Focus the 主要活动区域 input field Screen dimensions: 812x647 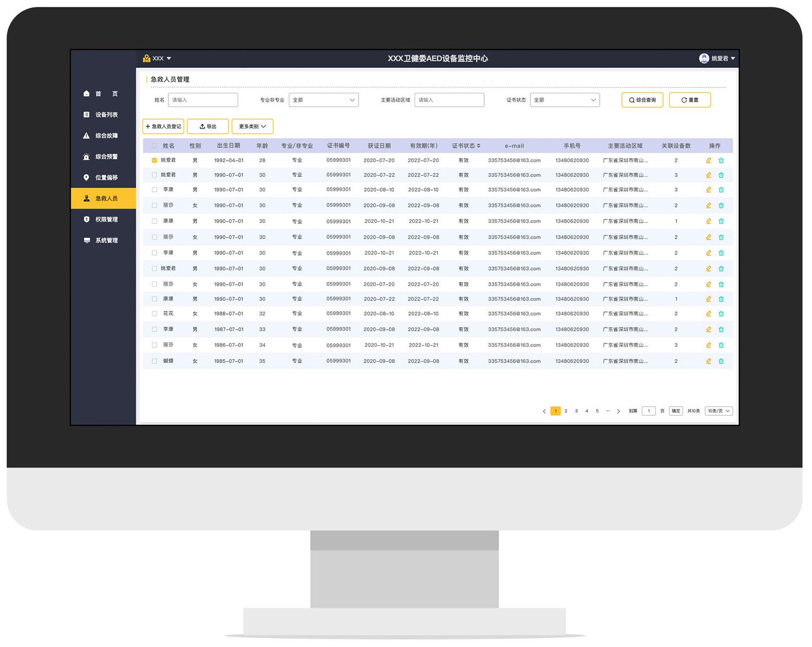click(449, 100)
